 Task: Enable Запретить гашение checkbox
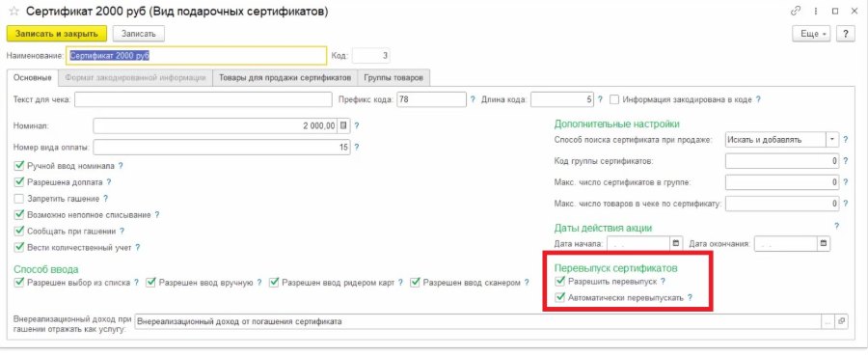point(19,198)
